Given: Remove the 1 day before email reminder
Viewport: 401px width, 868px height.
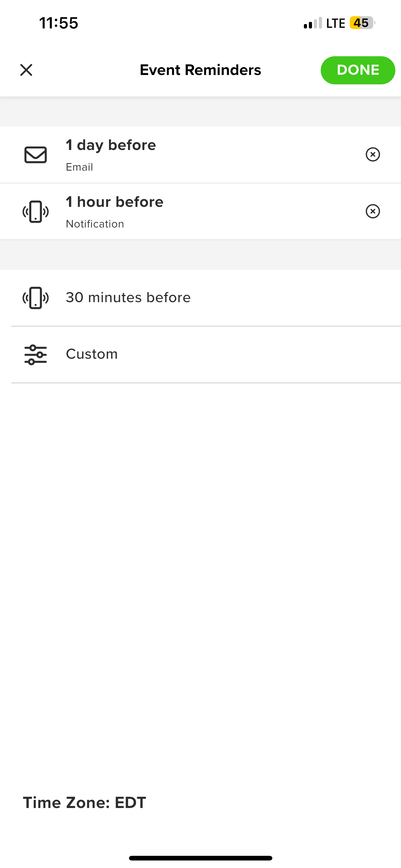Looking at the screenshot, I should click(373, 155).
